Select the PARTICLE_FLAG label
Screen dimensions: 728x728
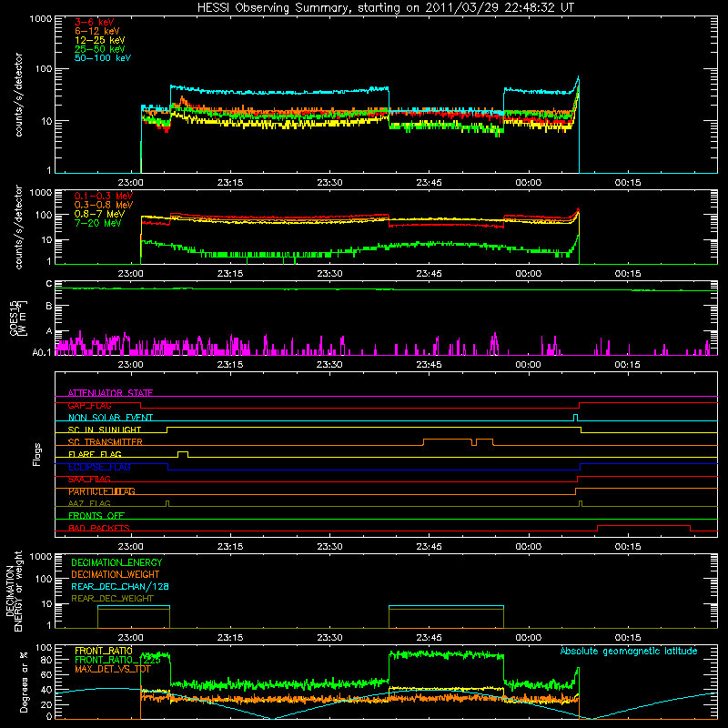[x=102, y=491]
